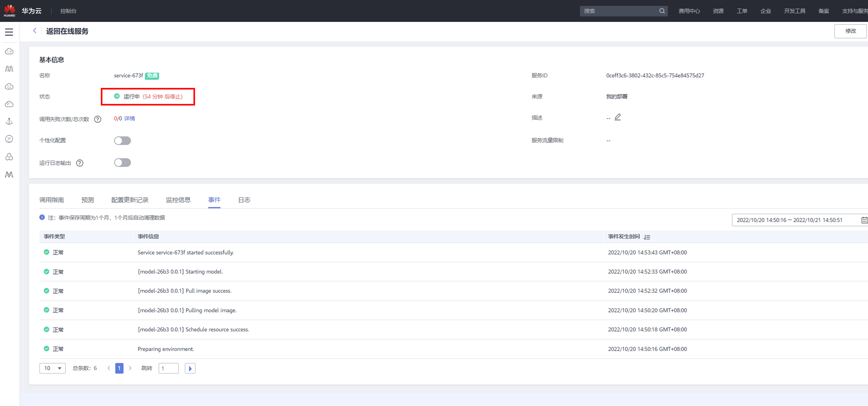Turn on the 运行日志输出 switch
The height and width of the screenshot is (406, 868).
click(x=122, y=163)
